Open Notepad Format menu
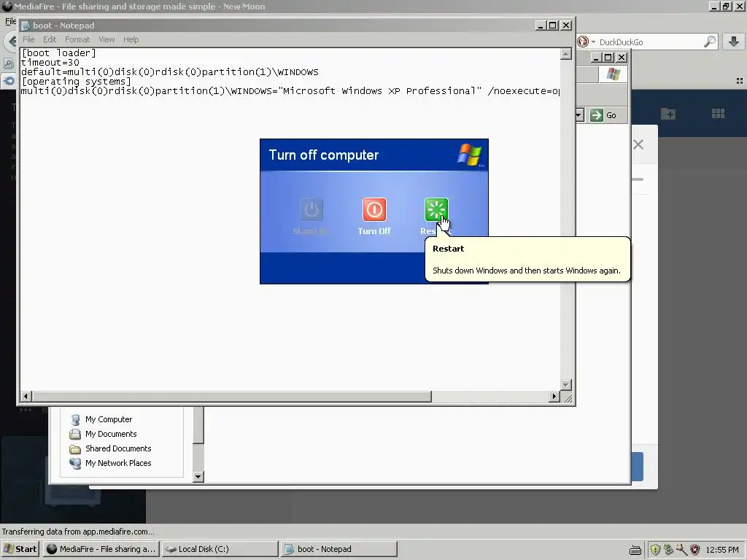This screenshot has width=747, height=560. click(77, 39)
